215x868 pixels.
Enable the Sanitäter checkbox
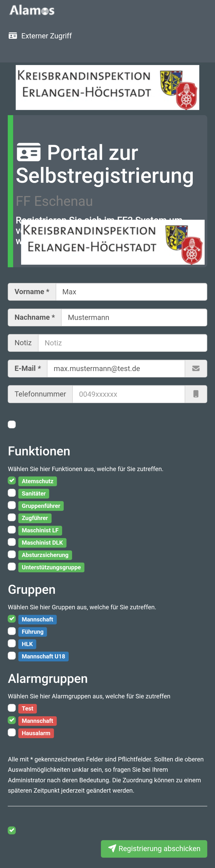(x=12, y=493)
